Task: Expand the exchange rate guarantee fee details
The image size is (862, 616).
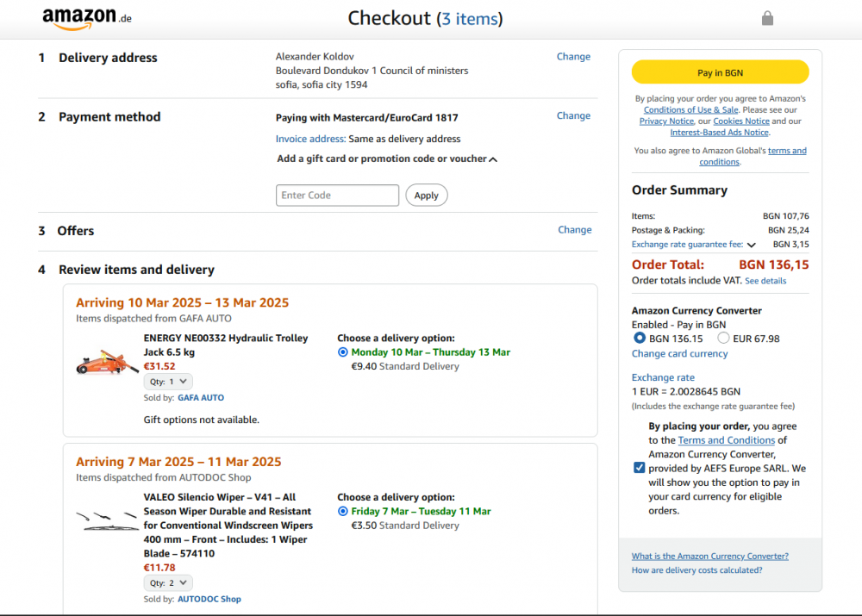Action: click(x=751, y=245)
